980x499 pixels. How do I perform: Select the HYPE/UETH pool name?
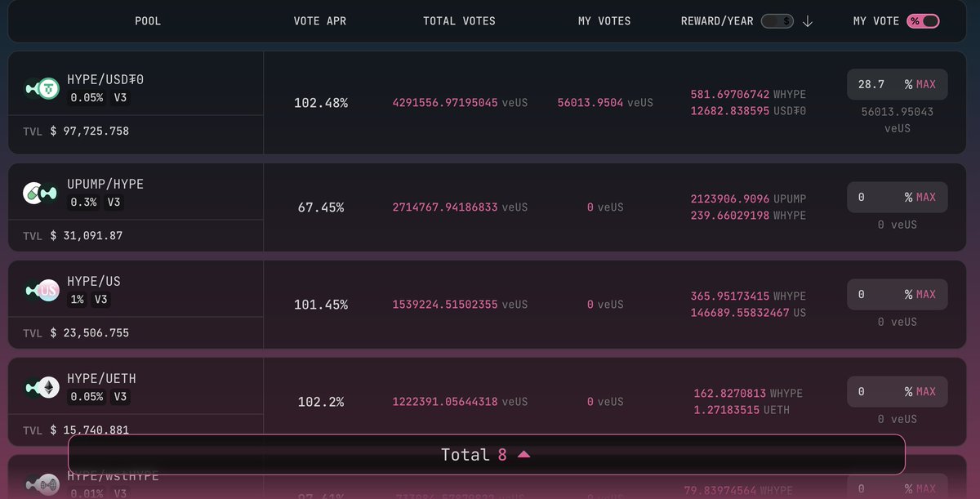click(101, 378)
